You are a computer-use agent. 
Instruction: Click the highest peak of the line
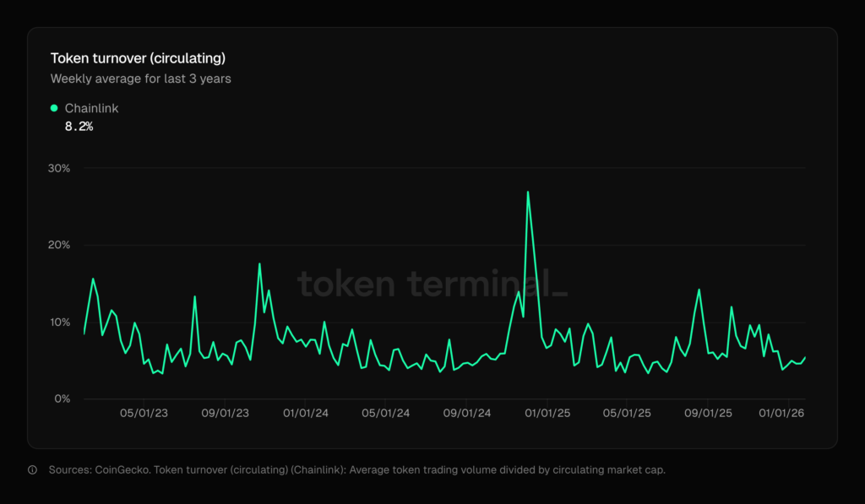pyautogui.click(x=528, y=192)
